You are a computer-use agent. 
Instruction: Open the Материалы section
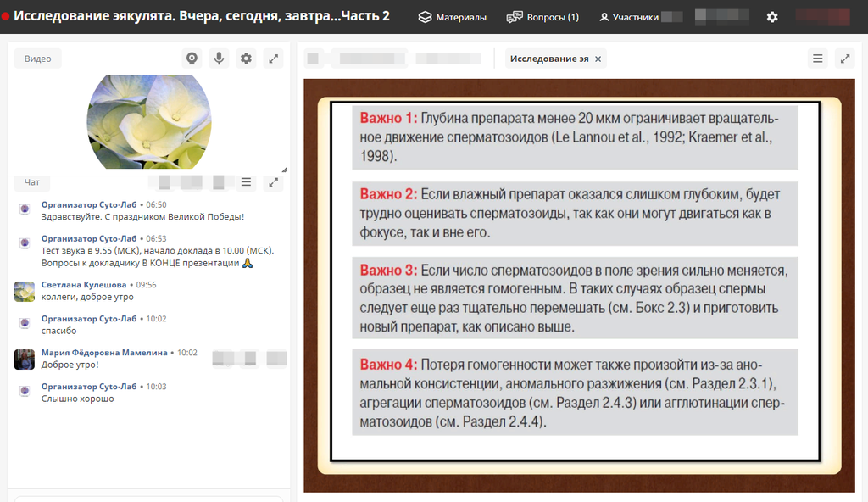453,17
